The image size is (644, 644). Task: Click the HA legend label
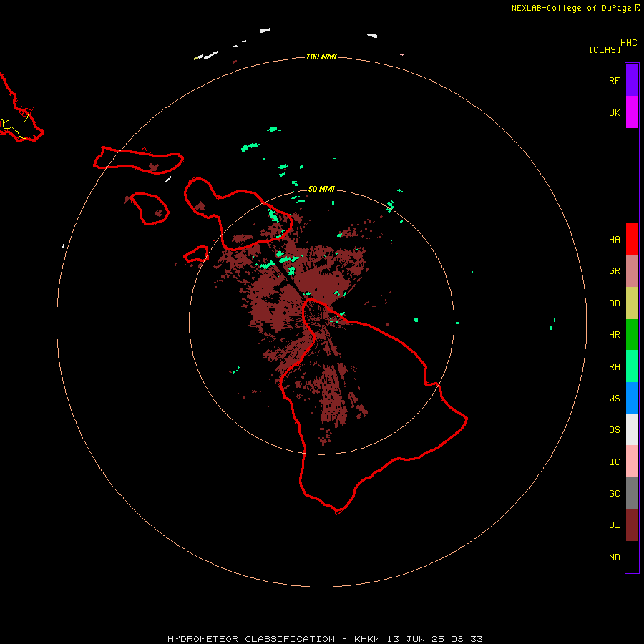(x=614, y=239)
